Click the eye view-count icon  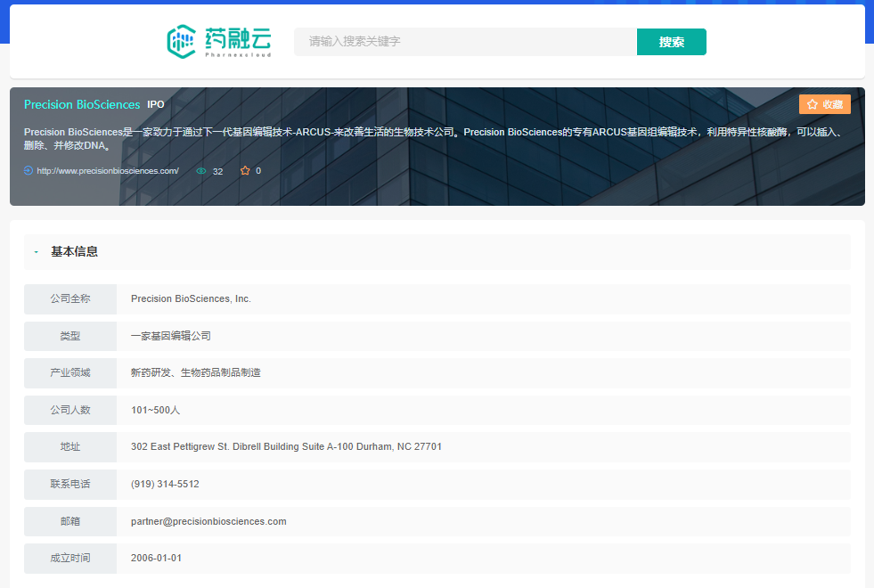coord(201,171)
